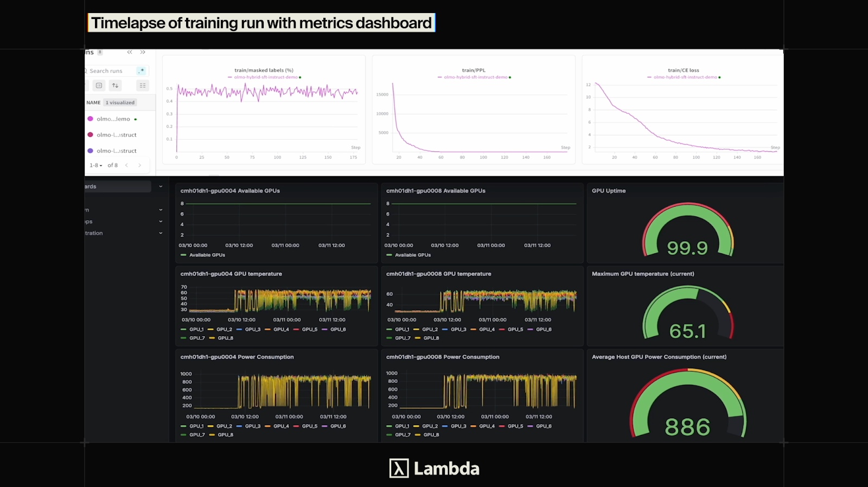The image size is (868, 487).
Task: Select the 'tration' sidebar menu item
Action: pyautogui.click(x=94, y=233)
